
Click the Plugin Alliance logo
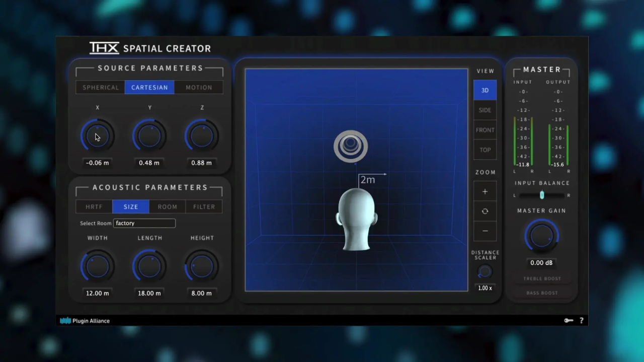click(x=85, y=320)
